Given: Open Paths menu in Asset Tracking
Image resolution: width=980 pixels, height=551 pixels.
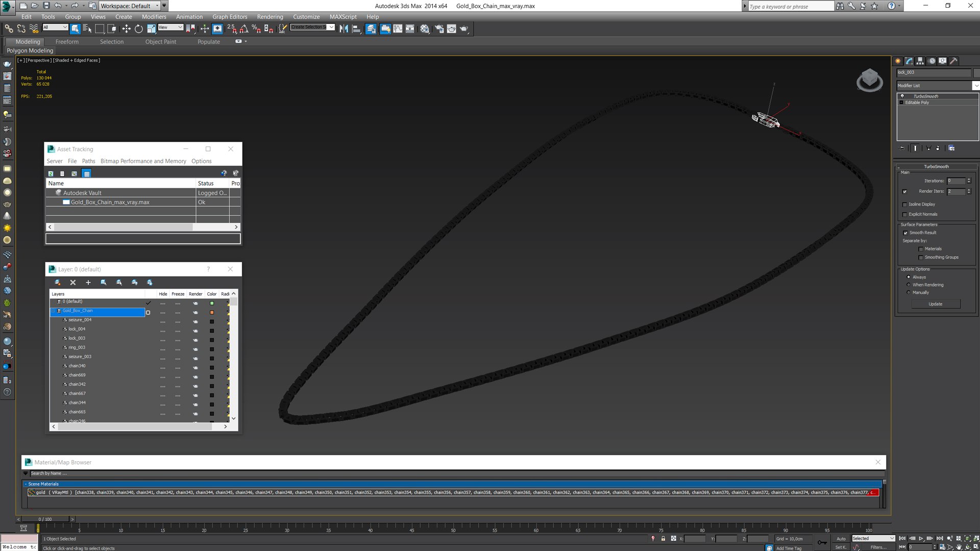Looking at the screenshot, I should (x=88, y=161).
